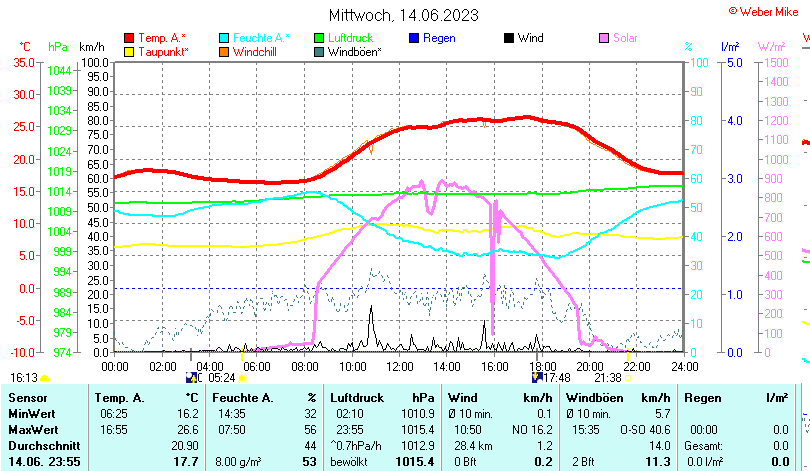Image resolution: width=810 pixels, height=471 pixels.
Task: Click the 12:00 time axis marker
Action: (399, 365)
